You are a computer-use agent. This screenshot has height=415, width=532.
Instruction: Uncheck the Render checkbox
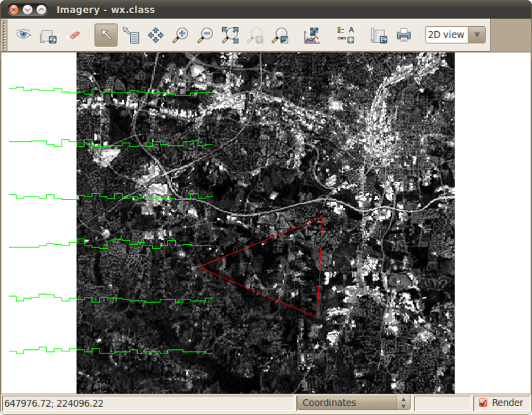tap(483, 403)
